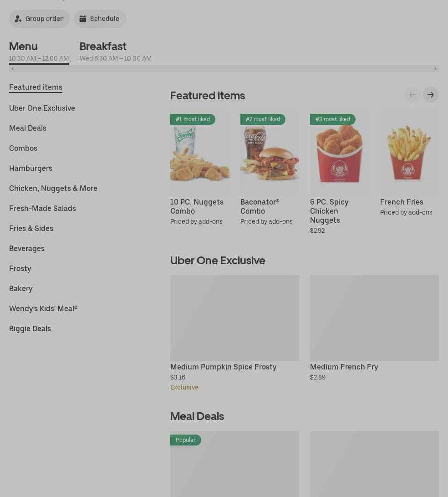Navigate to Biggie Deals section
Viewport: 448px width, 497px height.
click(30, 329)
